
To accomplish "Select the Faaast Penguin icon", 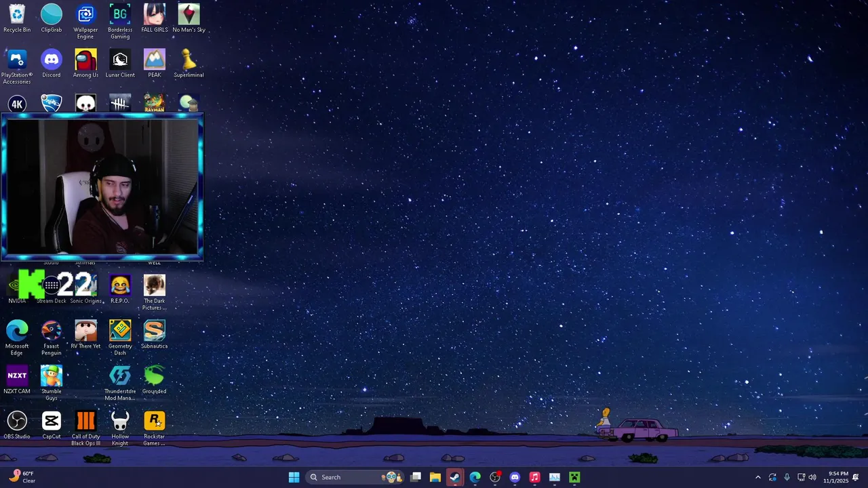I will (52, 338).
